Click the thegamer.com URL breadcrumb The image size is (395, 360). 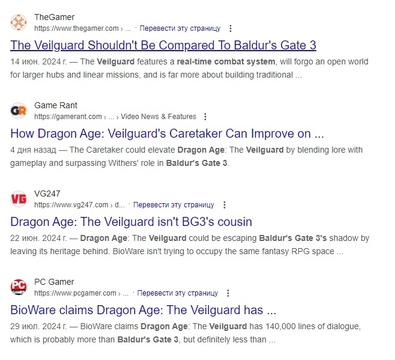(82, 29)
